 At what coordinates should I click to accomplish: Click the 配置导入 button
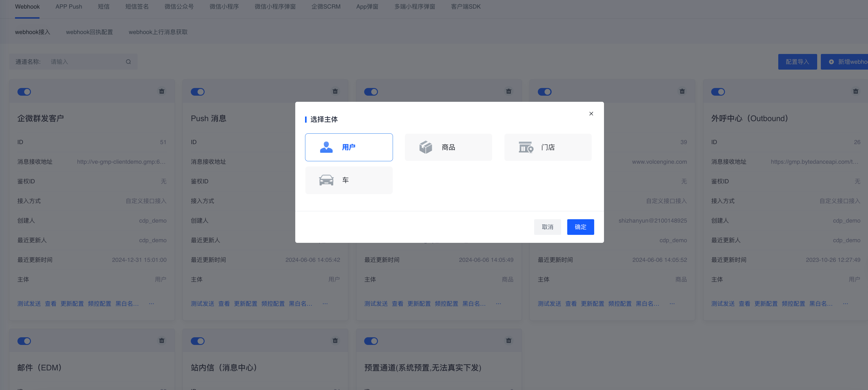(797, 62)
